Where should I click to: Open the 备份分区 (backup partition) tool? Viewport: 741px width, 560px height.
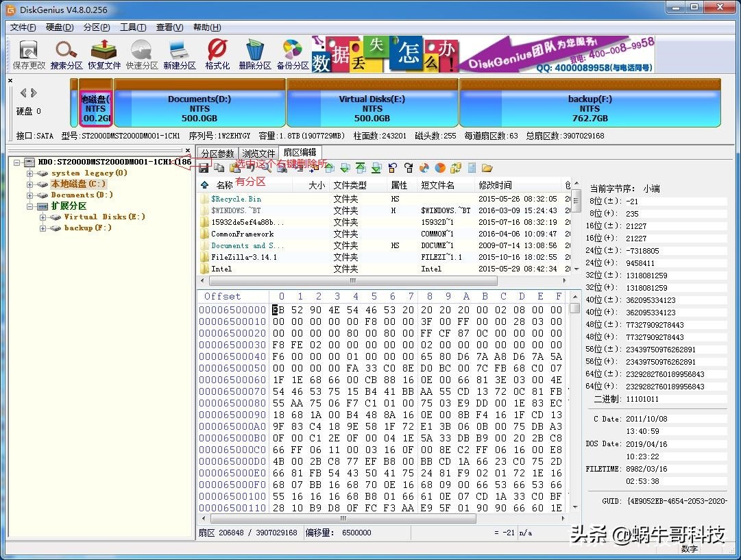[292, 53]
